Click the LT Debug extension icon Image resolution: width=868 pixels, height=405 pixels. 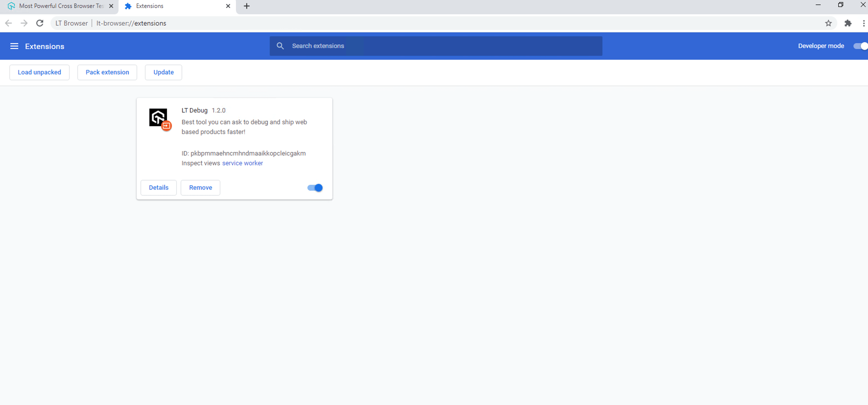pos(158,117)
